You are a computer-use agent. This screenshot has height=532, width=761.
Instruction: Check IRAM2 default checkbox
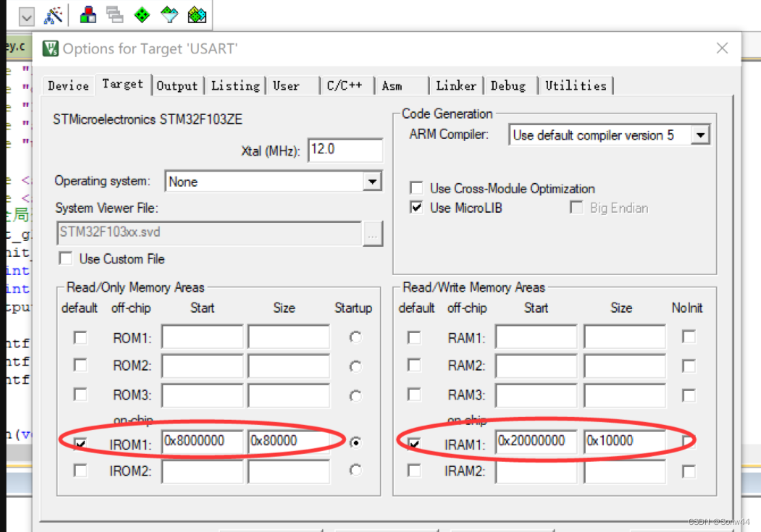414,470
